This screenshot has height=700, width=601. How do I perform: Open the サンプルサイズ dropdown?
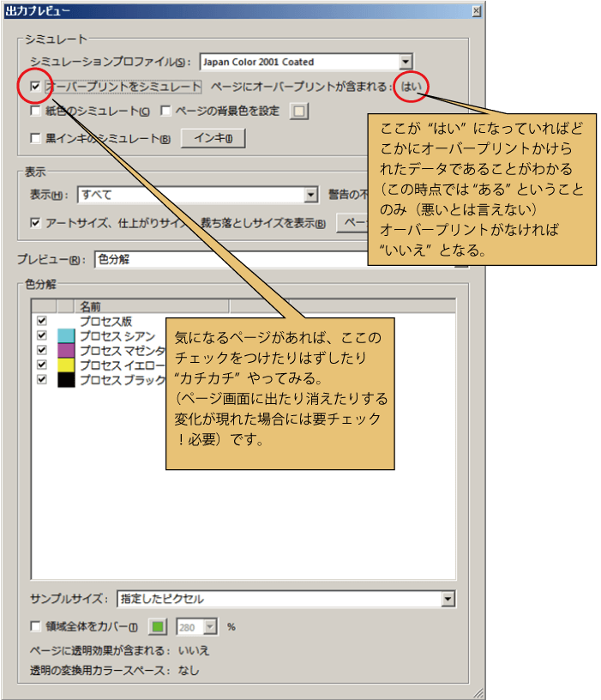(x=448, y=599)
